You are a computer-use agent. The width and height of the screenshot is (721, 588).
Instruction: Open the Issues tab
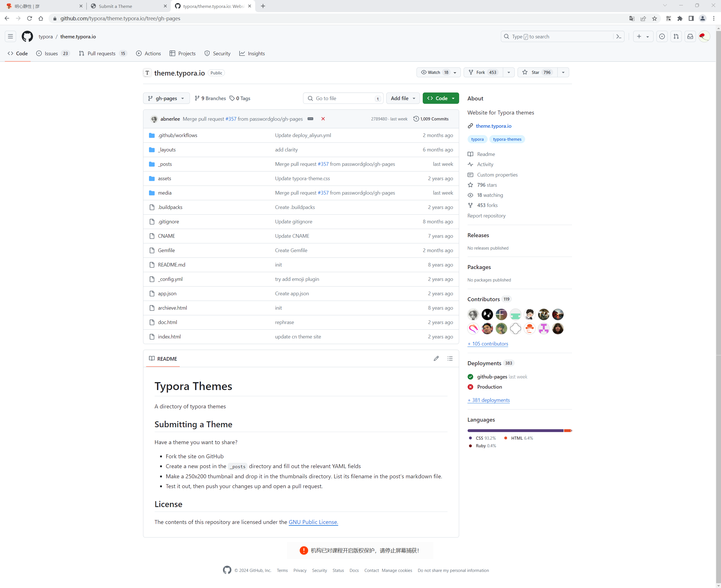53,54
